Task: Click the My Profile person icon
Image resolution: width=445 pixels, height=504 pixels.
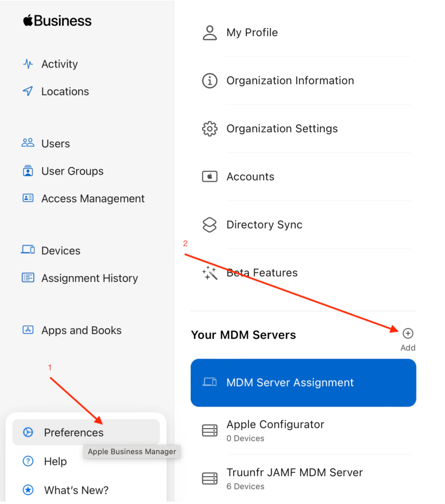Action: point(209,33)
